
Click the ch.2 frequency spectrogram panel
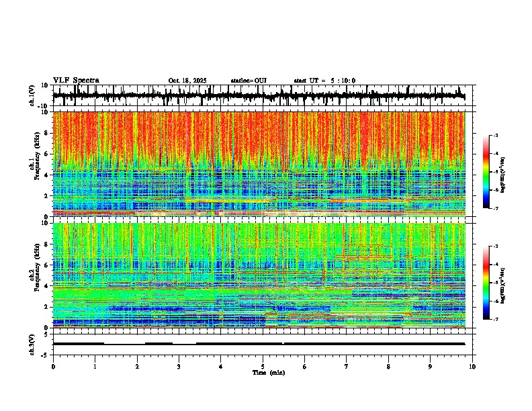259,275
